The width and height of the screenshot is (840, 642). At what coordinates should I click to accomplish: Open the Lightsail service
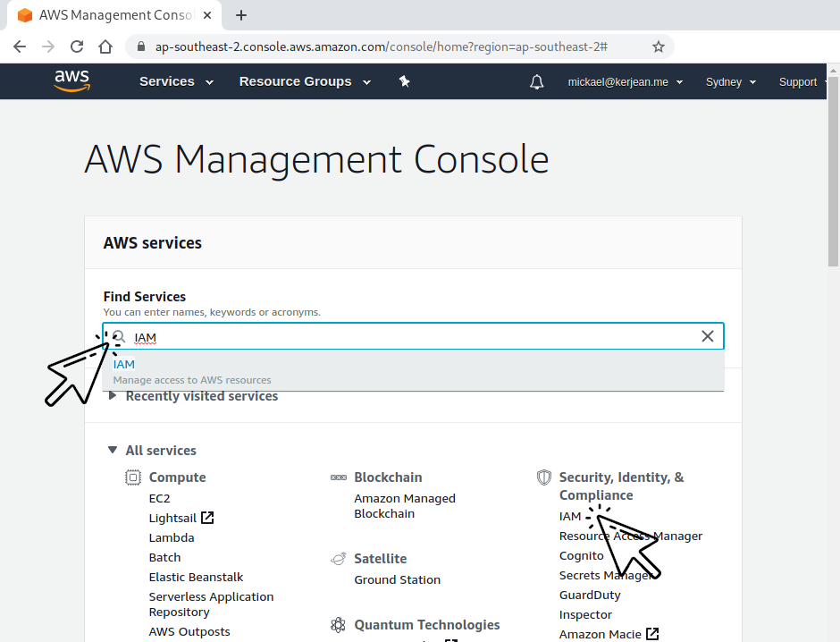coord(172,519)
